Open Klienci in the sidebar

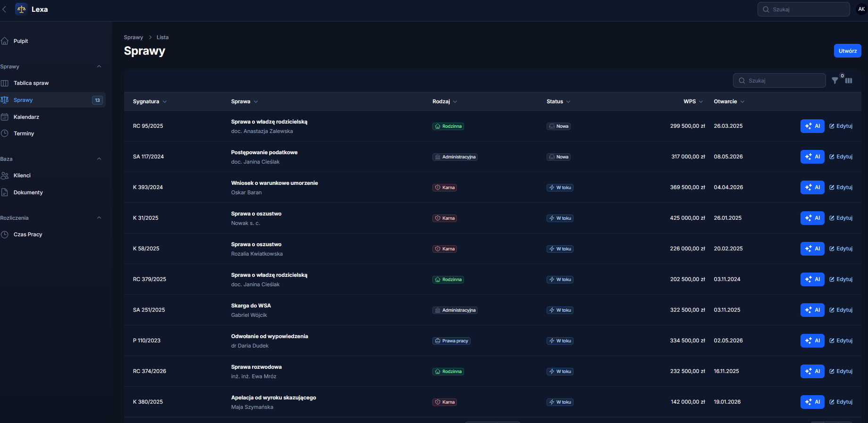tap(53, 175)
